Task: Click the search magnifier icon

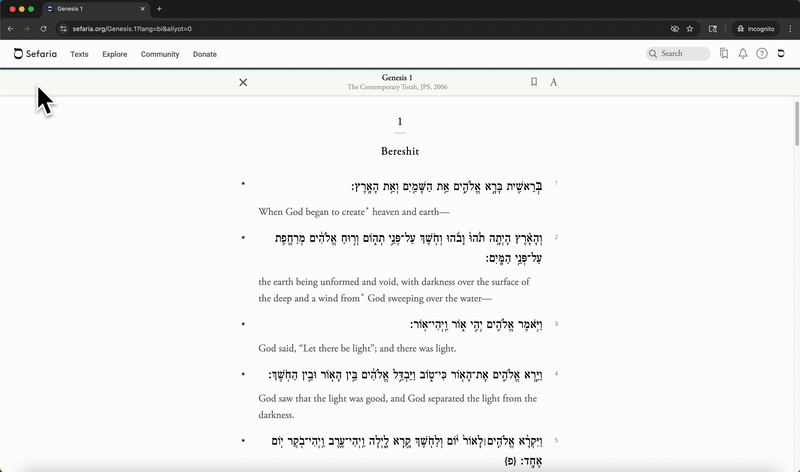Action: [x=653, y=54]
